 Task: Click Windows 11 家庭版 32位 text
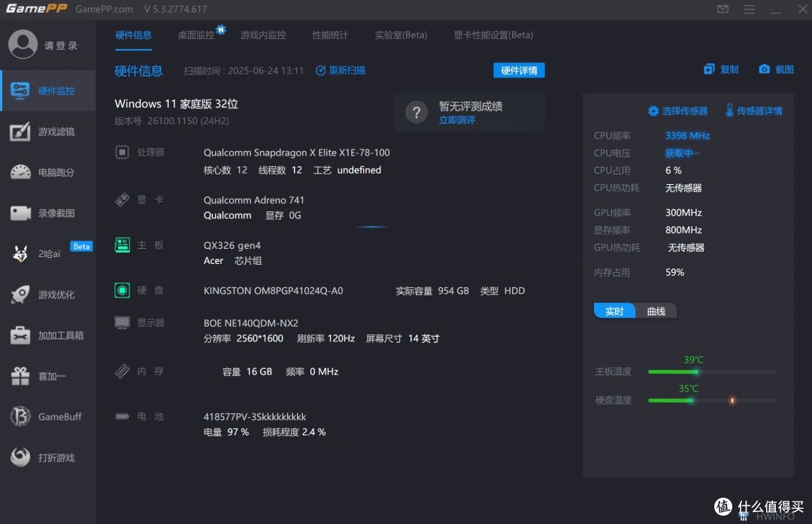tap(177, 104)
